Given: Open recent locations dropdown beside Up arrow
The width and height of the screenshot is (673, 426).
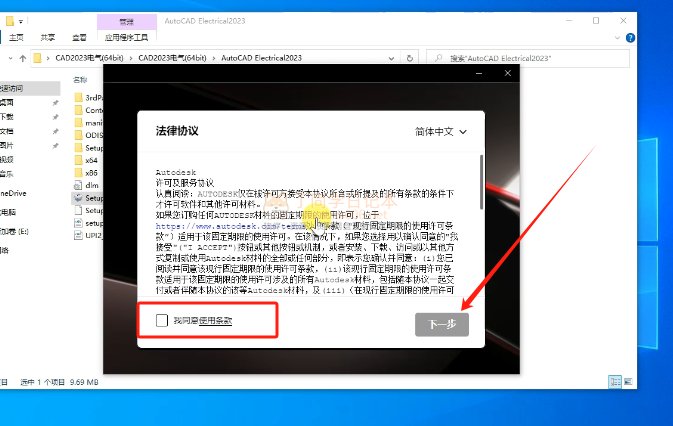Looking at the screenshot, I should 10,58.
